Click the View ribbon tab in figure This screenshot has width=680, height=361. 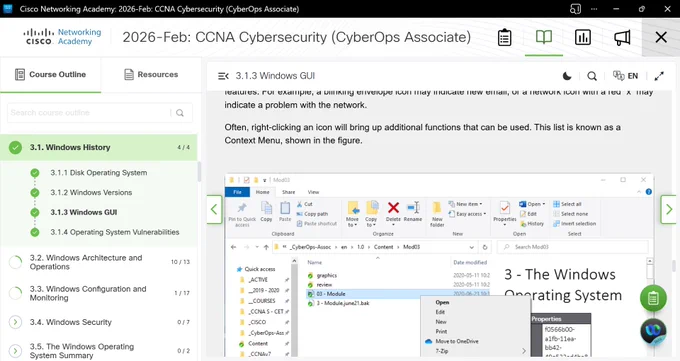[x=313, y=192]
